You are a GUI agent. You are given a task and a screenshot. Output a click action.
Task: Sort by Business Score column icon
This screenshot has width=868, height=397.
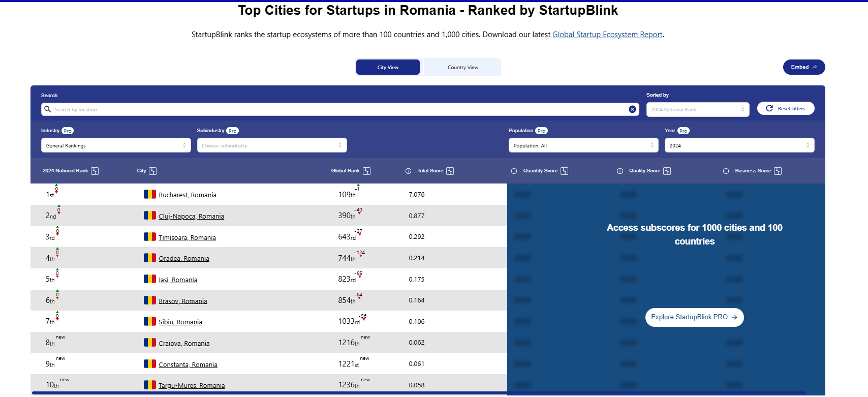[778, 171]
